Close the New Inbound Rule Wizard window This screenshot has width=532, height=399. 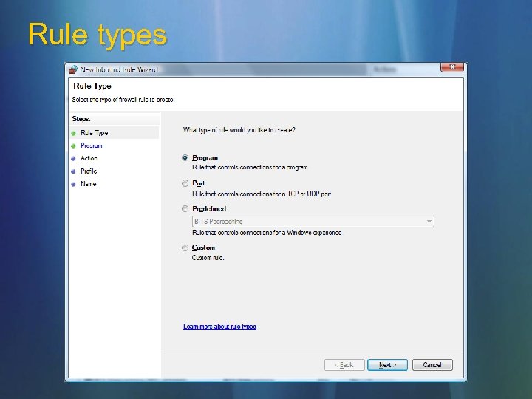point(452,67)
